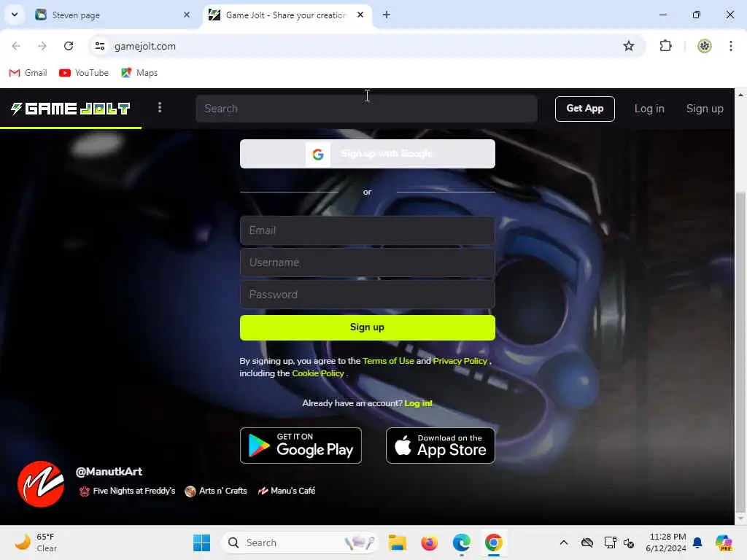Switch to the Steven page tab

click(112, 15)
